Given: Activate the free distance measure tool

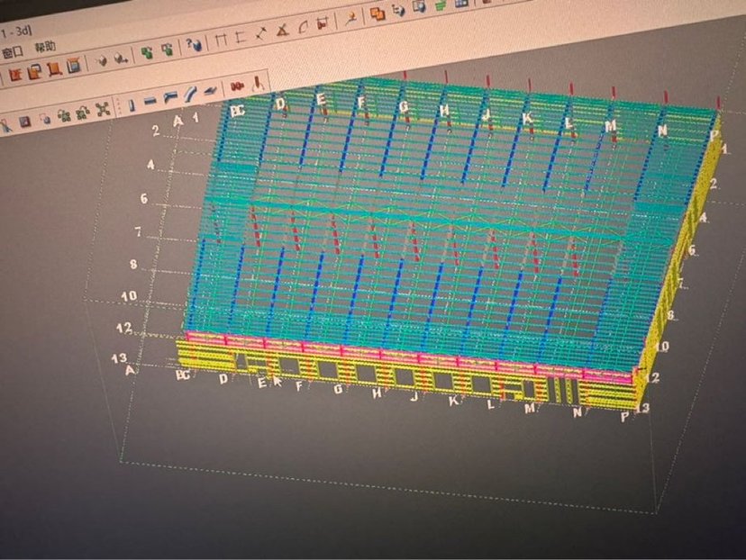Looking at the screenshot, I should click(x=260, y=33).
